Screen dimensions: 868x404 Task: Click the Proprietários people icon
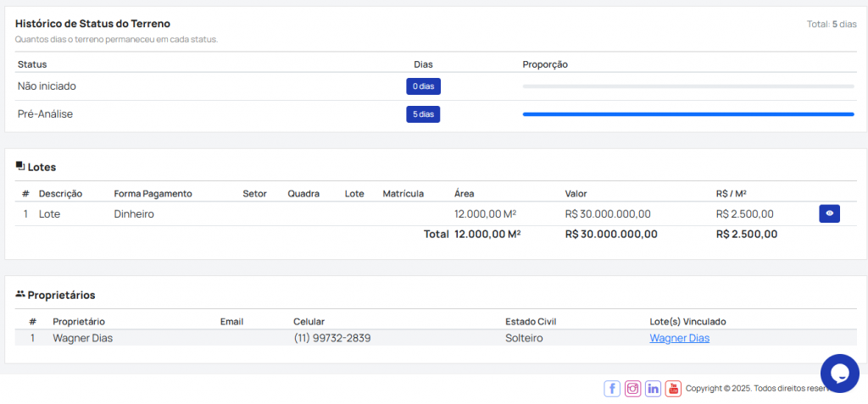click(x=20, y=295)
